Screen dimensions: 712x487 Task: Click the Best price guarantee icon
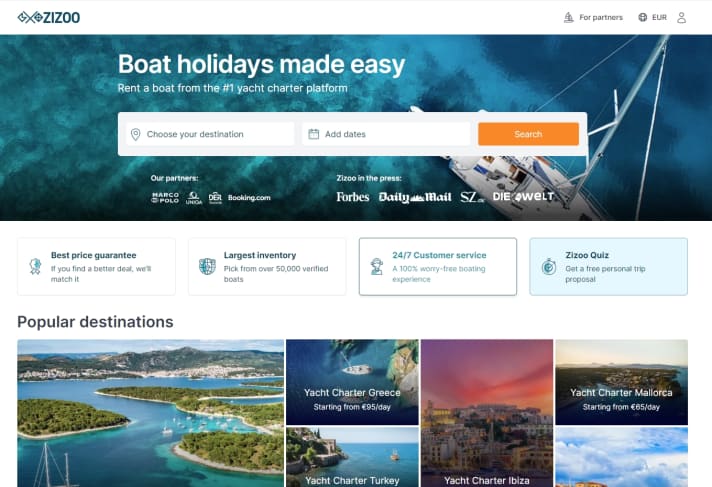coord(36,266)
